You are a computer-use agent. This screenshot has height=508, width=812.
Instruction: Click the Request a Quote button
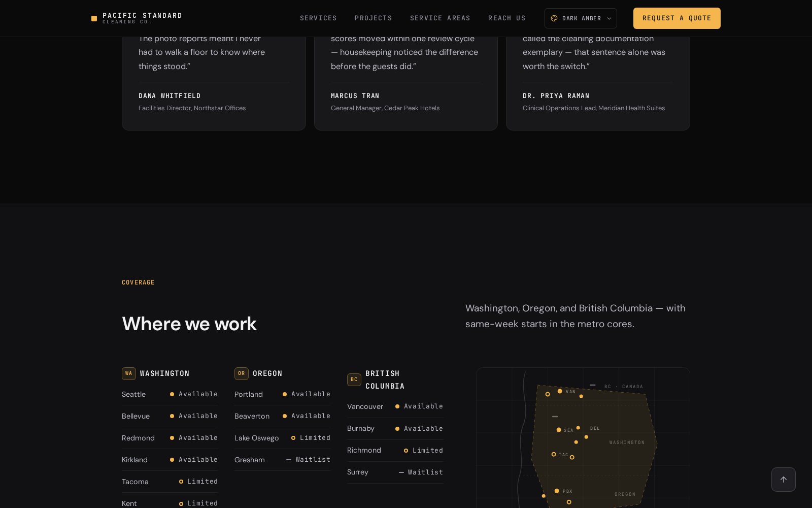[x=676, y=18]
